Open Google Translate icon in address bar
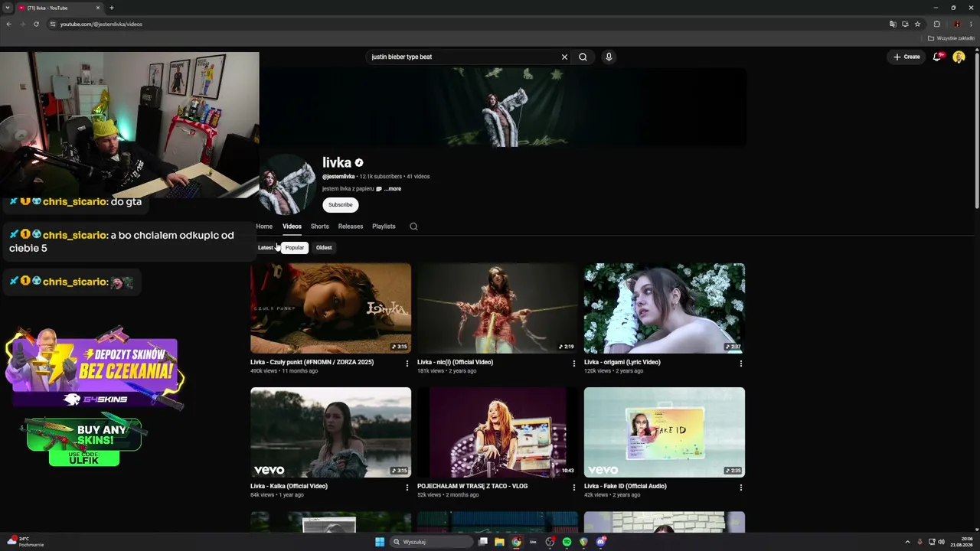 tap(893, 24)
